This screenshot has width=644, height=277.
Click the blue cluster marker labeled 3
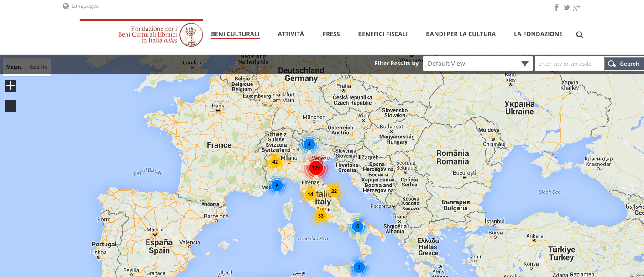tap(359, 267)
